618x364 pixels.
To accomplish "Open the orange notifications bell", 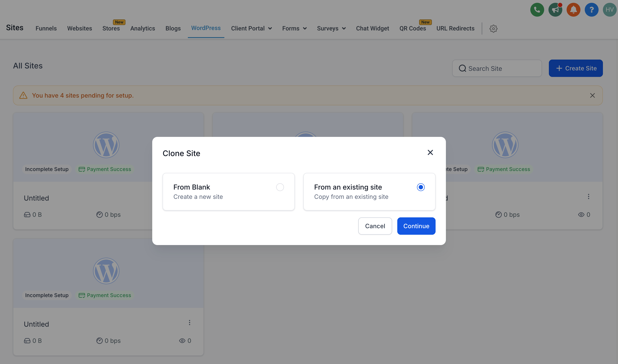I will (x=573, y=10).
